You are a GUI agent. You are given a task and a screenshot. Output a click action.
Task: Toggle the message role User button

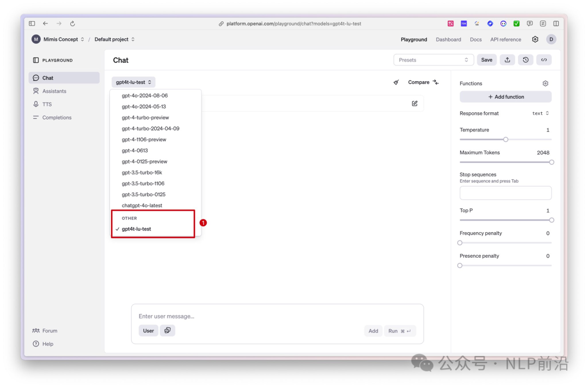coord(149,331)
